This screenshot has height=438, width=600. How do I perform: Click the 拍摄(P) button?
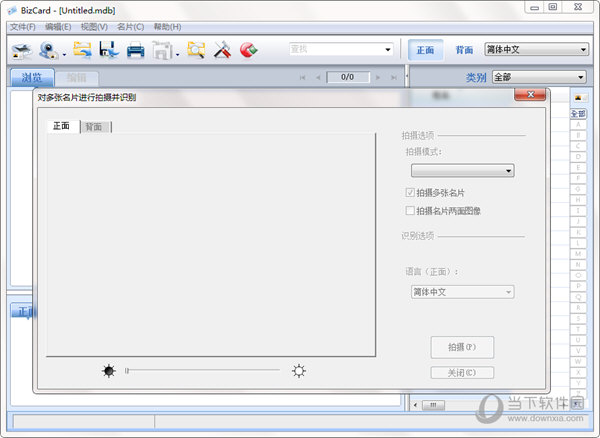pyautogui.click(x=462, y=347)
